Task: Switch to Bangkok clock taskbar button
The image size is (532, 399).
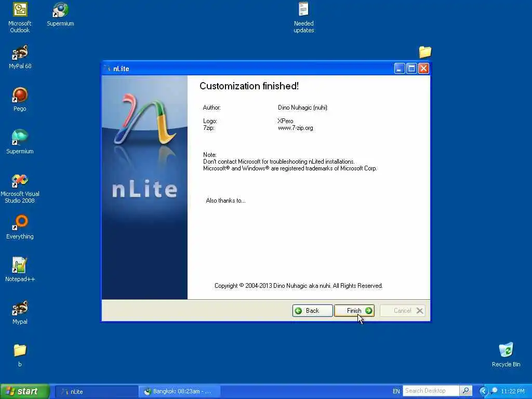Action: pos(180,392)
